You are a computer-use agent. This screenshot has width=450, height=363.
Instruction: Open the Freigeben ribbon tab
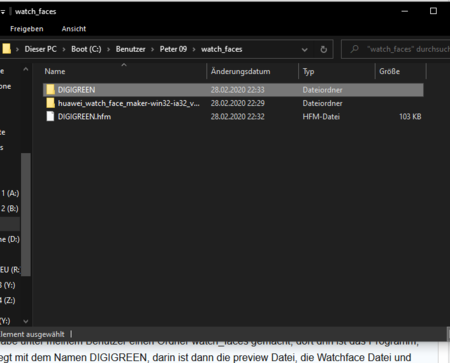27,29
